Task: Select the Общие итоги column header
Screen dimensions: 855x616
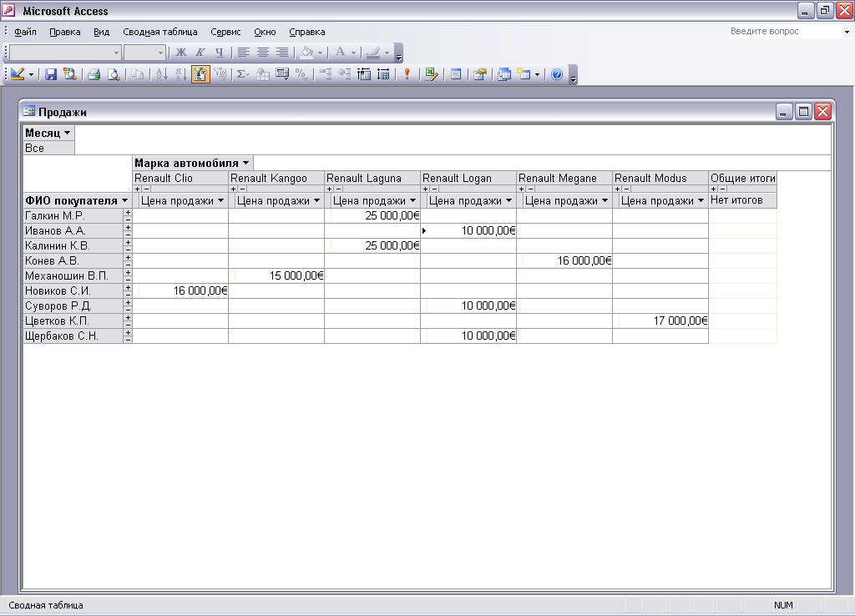Action: (742, 179)
